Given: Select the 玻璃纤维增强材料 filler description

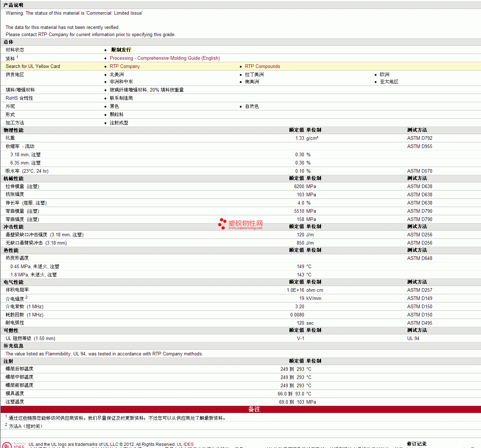Looking at the screenshot, I should [x=147, y=90].
